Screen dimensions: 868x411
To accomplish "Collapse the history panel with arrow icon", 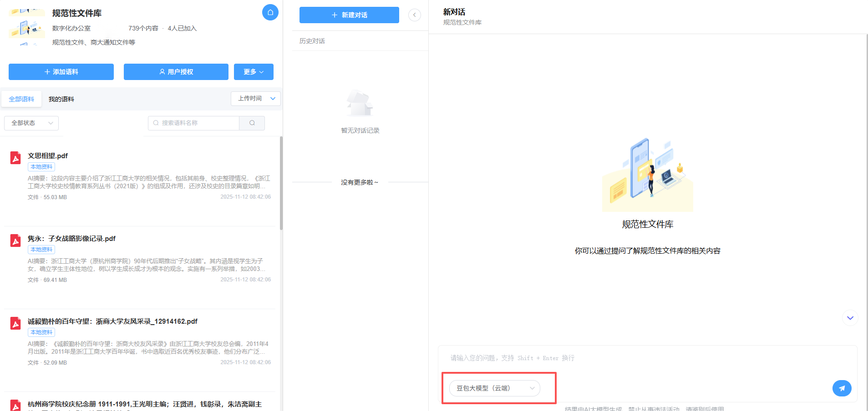I will 414,15.
